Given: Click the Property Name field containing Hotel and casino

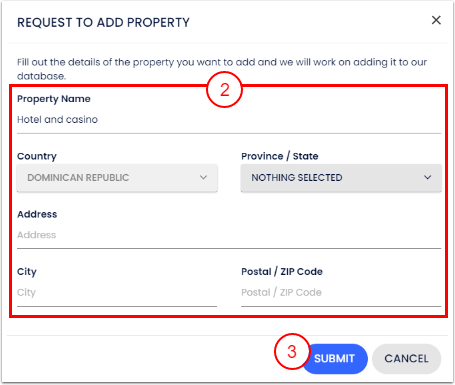Looking at the screenshot, I should pyautogui.click(x=229, y=120).
